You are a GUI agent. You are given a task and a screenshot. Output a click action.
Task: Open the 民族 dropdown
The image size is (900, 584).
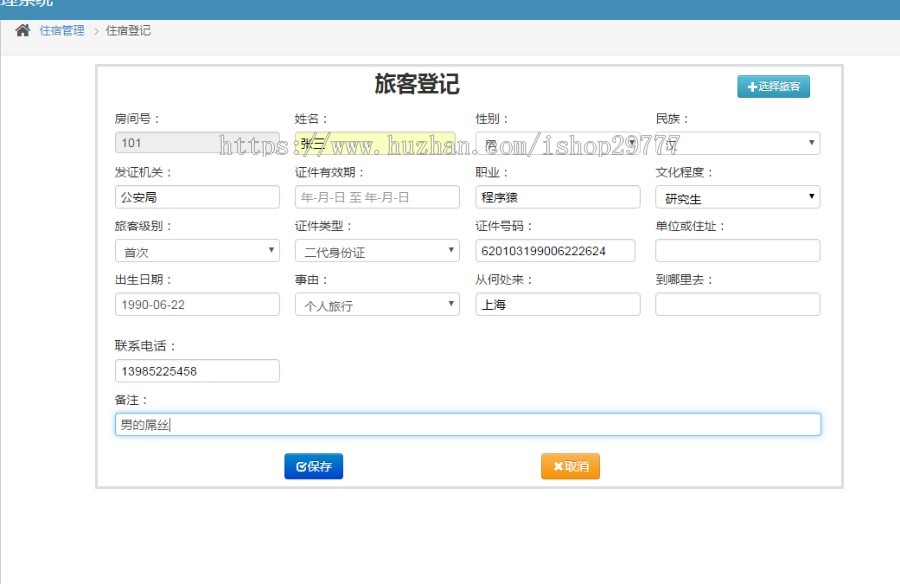point(738,143)
